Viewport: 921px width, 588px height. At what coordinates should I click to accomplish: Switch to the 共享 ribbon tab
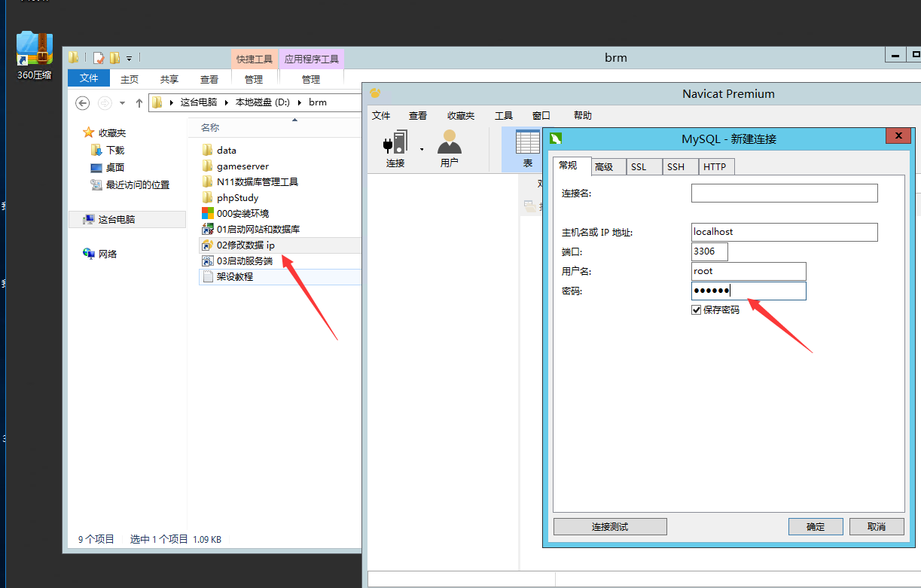[169, 79]
